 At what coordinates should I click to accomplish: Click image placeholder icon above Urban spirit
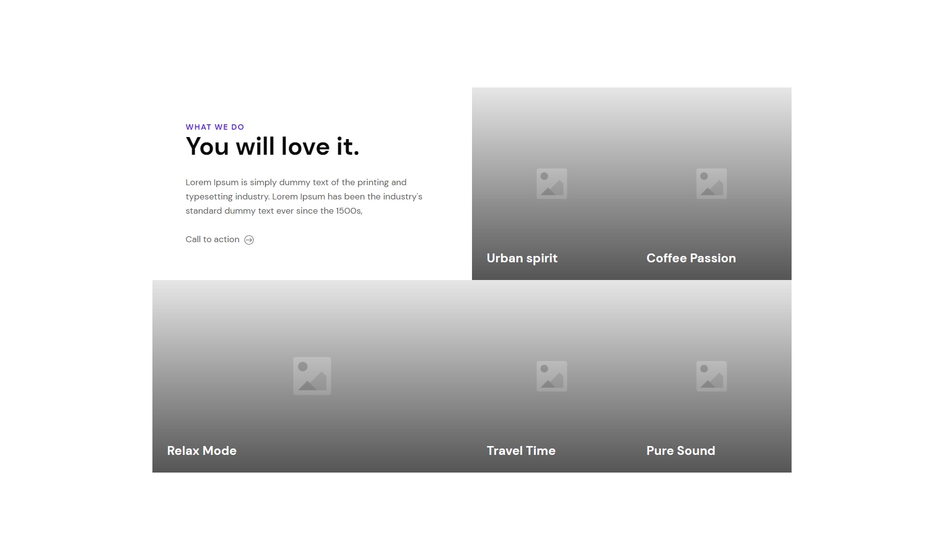[552, 184]
